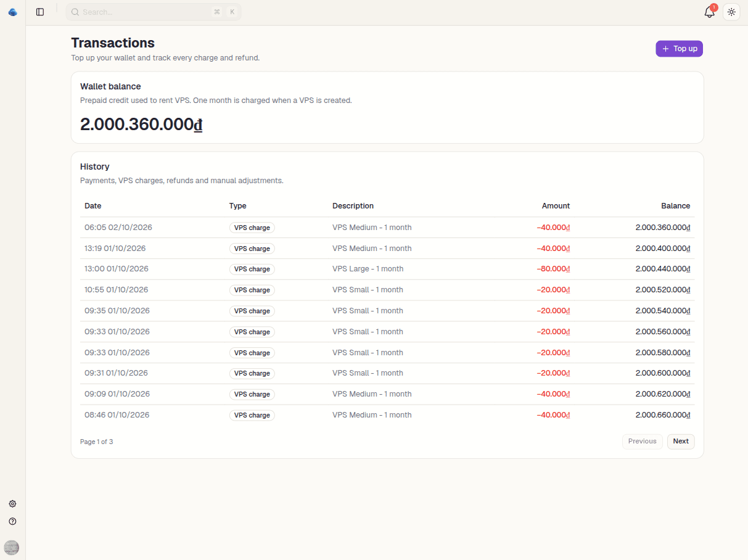Image resolution: width=748 pixels, height=560 pixels.
Task: Click amount in the 09:31 row
Action: (x=553, y=373)
